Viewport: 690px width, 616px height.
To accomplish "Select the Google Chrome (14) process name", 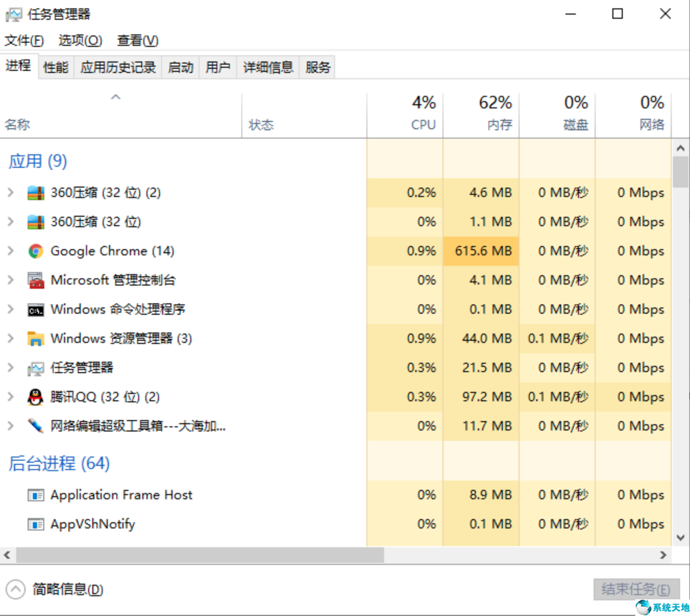I will [x=113, y=251].
